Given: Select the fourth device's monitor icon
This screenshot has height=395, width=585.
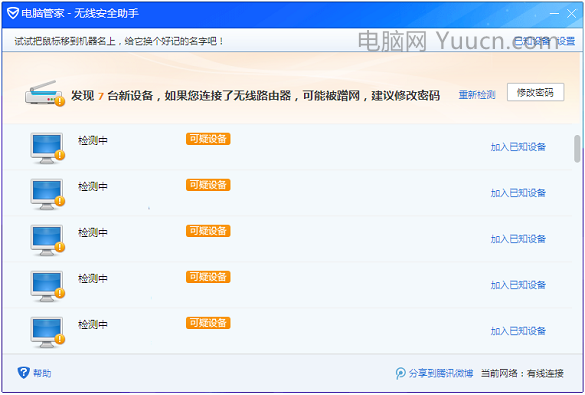Looking at the screenshot, I should coord(47,286).
